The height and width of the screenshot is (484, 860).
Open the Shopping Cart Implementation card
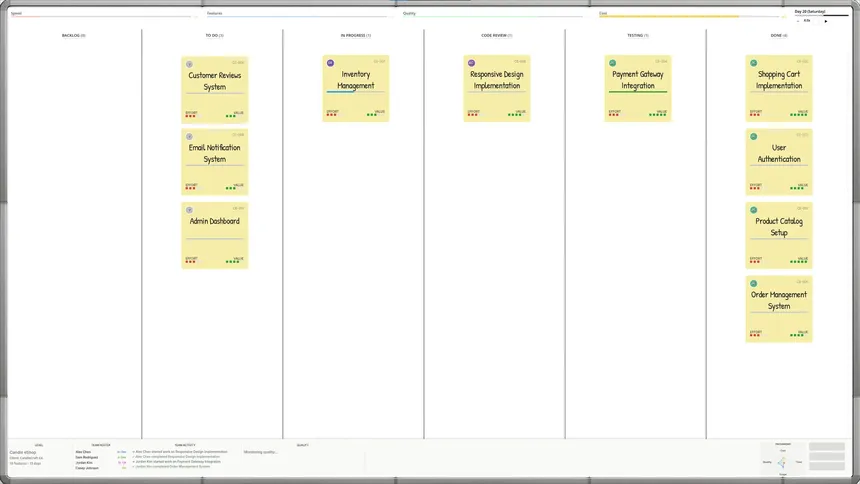pos(779,88)
